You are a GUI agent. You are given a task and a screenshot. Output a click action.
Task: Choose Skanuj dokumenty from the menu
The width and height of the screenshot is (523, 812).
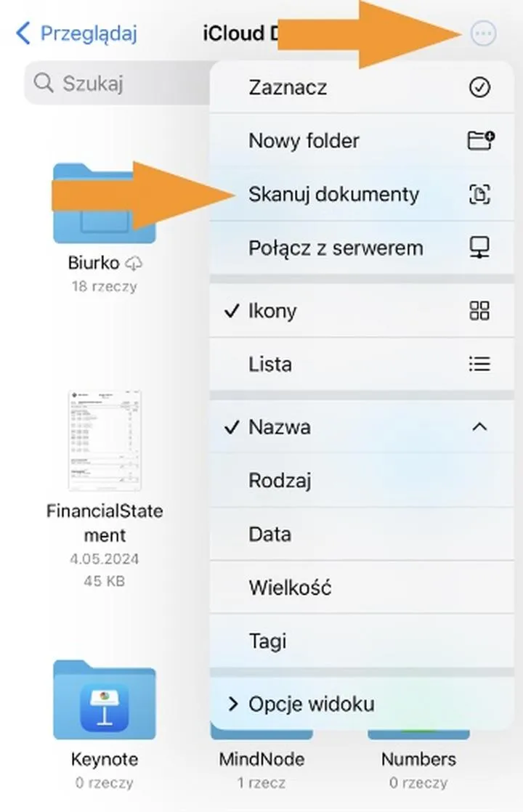tap(334, 194)
